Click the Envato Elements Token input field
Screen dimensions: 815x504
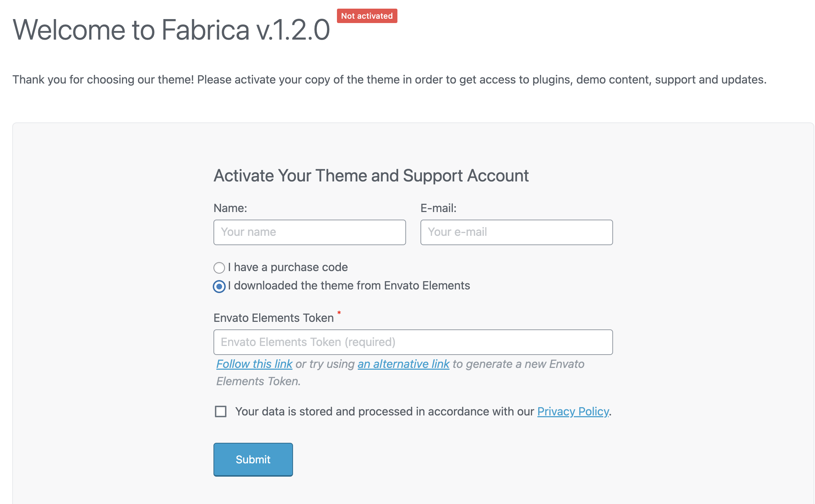pos(413,342)
